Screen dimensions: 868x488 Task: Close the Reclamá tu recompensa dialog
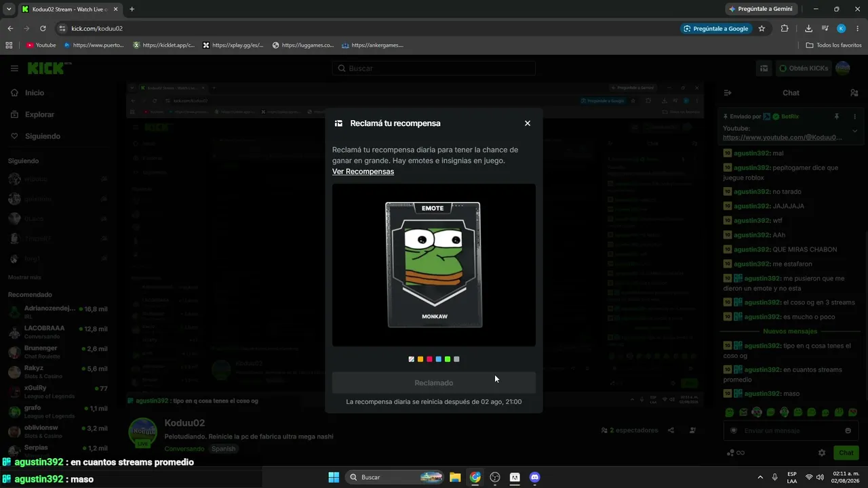pyautogui.click(x=528, y=123)
